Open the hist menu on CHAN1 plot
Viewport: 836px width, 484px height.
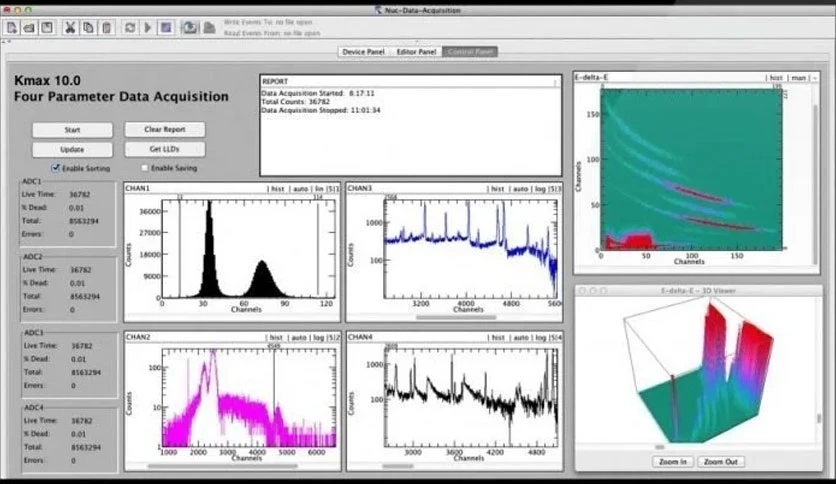pos(278,189)
